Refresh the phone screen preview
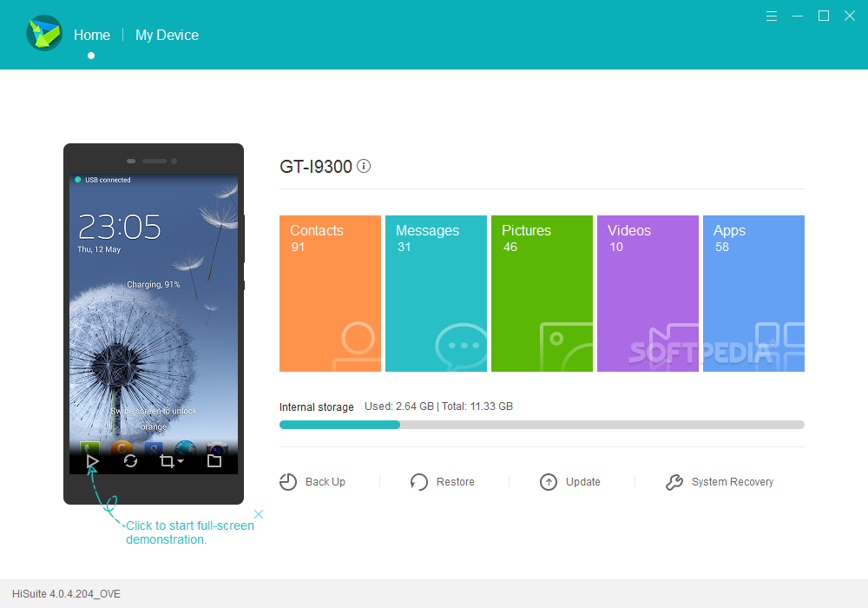Viewport: 868px width, 608px height. pyautogui.click(x=131, y=460)
